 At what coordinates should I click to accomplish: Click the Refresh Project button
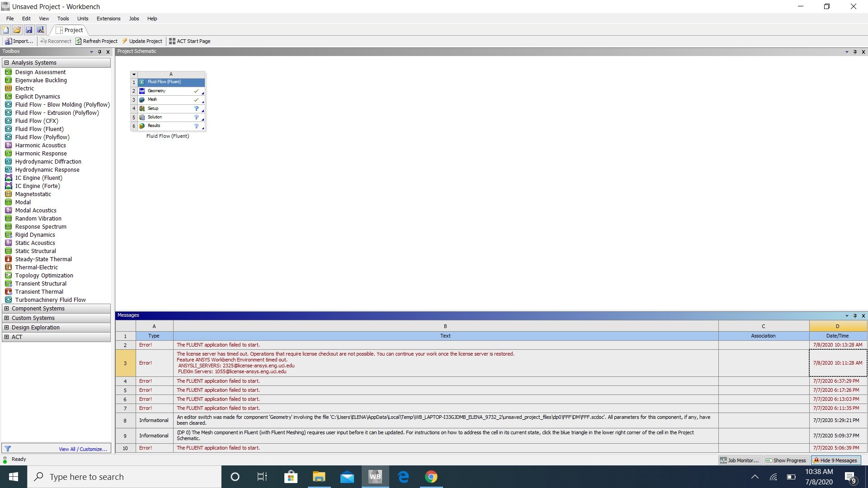(x=96, y=41)
